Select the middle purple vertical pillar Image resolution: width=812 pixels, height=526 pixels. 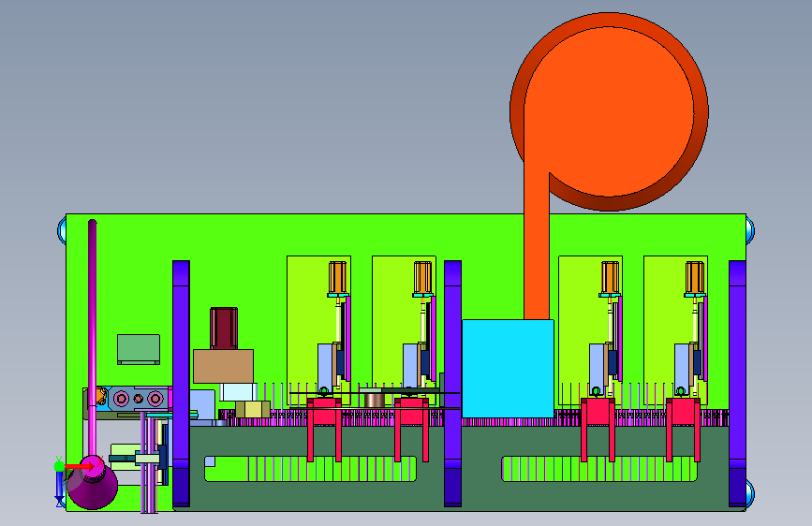coord(452,384)
